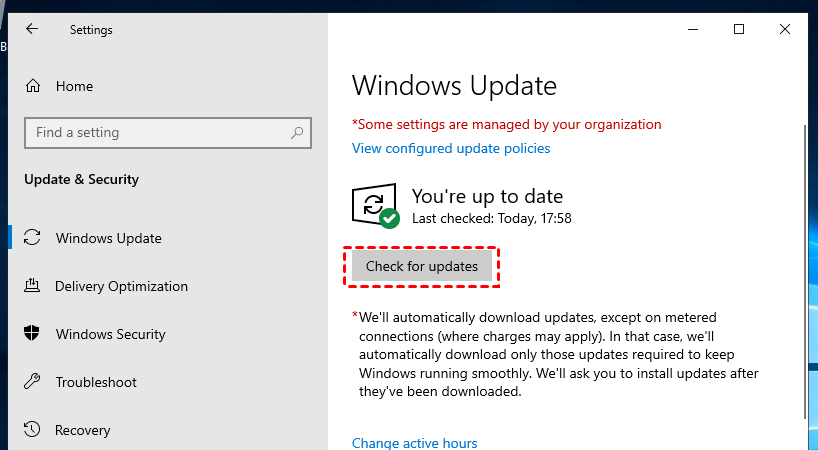Click the Windows Update sync icon
The height and width of the screenshot is (450, 818).
coord(33,238)
